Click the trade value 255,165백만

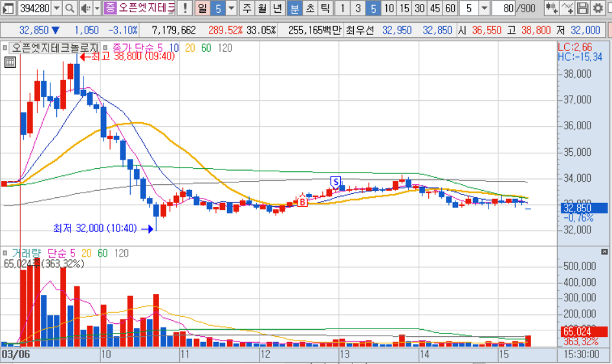[x=315, y=30]
